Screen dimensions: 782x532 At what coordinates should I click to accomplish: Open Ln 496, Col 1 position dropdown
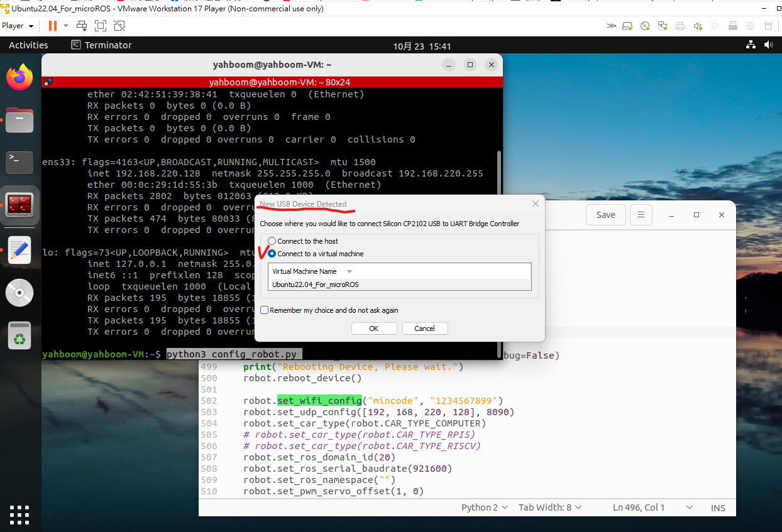(653, 508)
